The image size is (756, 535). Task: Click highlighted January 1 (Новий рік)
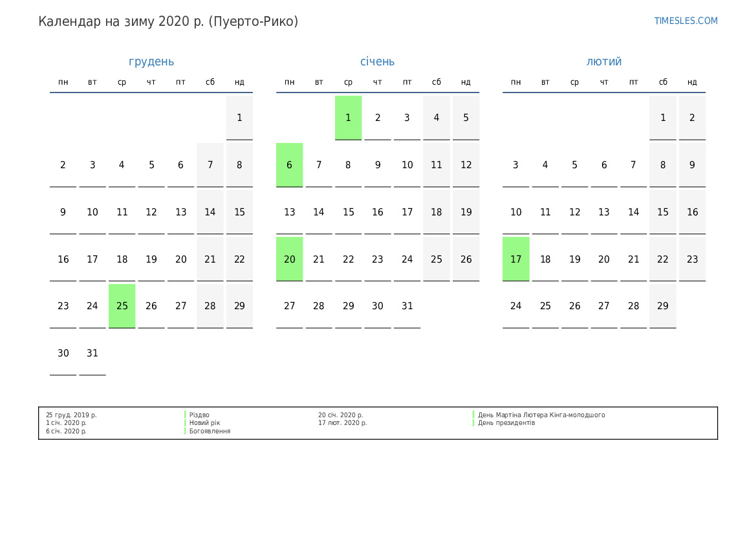pyautogui.click(x=348, y=118)
